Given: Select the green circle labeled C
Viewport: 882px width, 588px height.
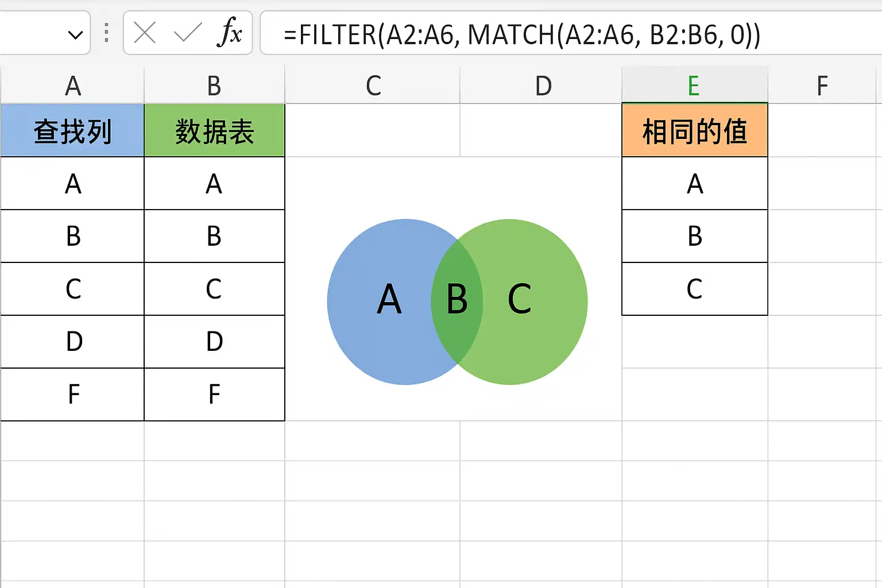Looking at the screenshot, I should 534,301.
